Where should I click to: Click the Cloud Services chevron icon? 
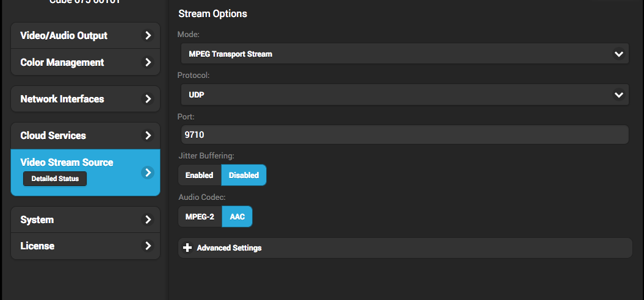coord(148,135)
